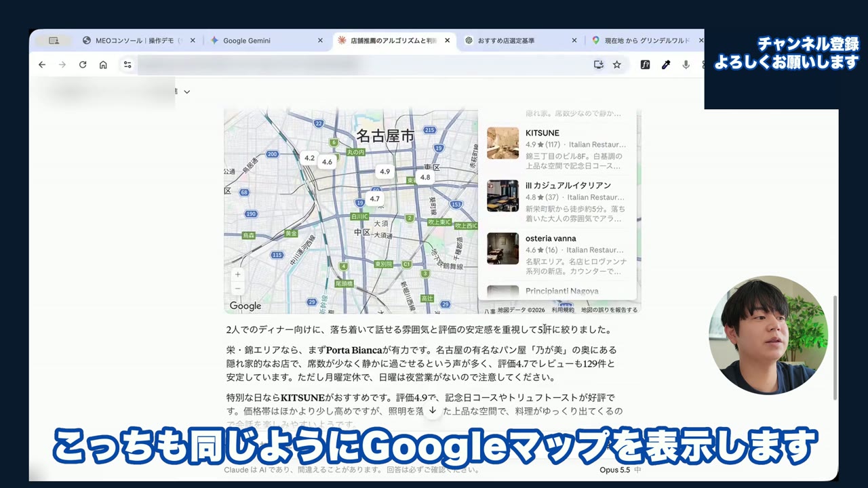Viewport: 868px width, 488px height.
Task: Open the ill カジュアルイタリアン thumbnail
Action: coord(503,196)
